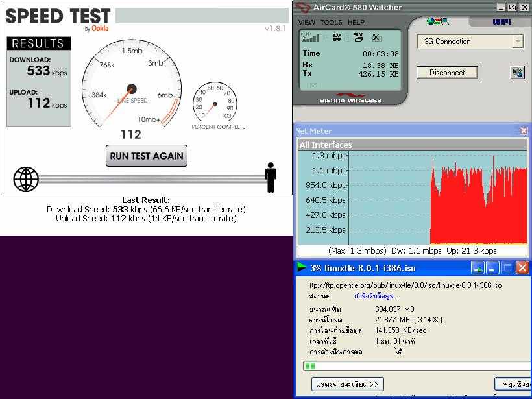The height and width of the screenshot is (399, 532).
Task: Click the 533 kbps download result
Action: point(47,71)
